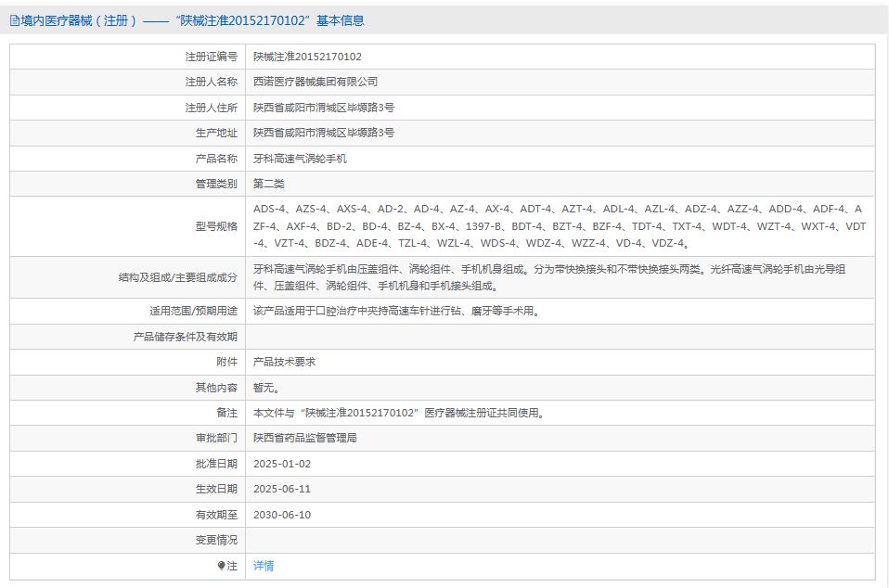
Task: Click the 批准日期 value 2025-01-02
Action: tap(285, 463)
